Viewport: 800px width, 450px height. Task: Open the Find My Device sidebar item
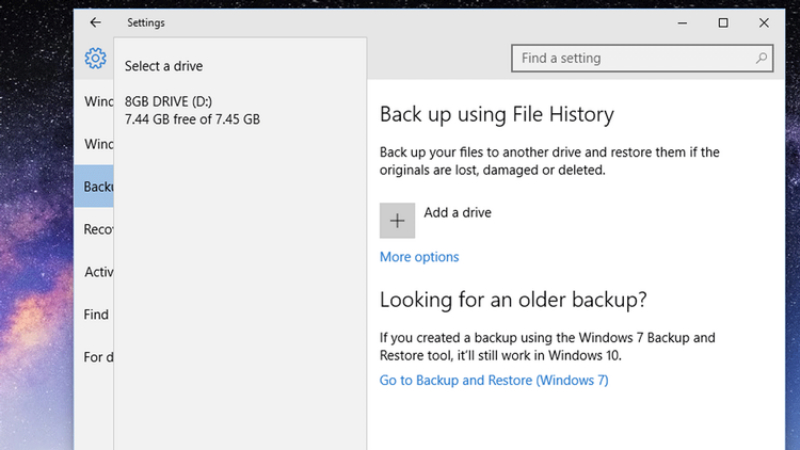coord(94,314)
